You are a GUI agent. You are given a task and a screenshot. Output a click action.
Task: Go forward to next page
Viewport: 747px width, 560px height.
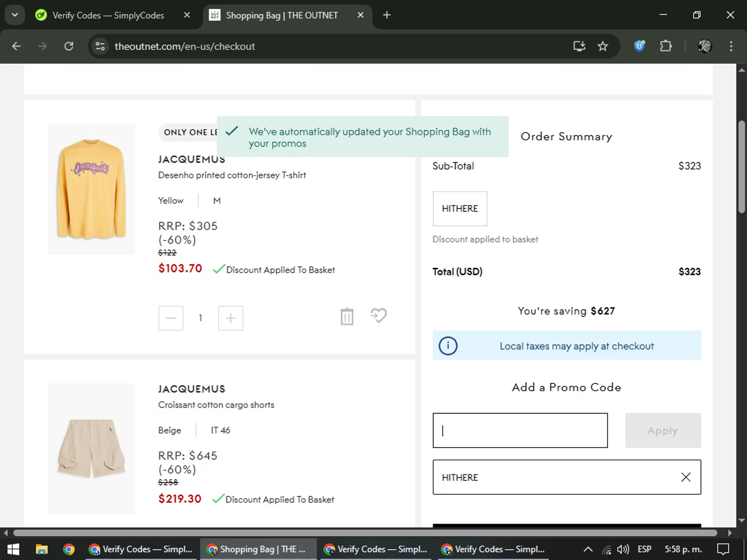pos(42,46)
